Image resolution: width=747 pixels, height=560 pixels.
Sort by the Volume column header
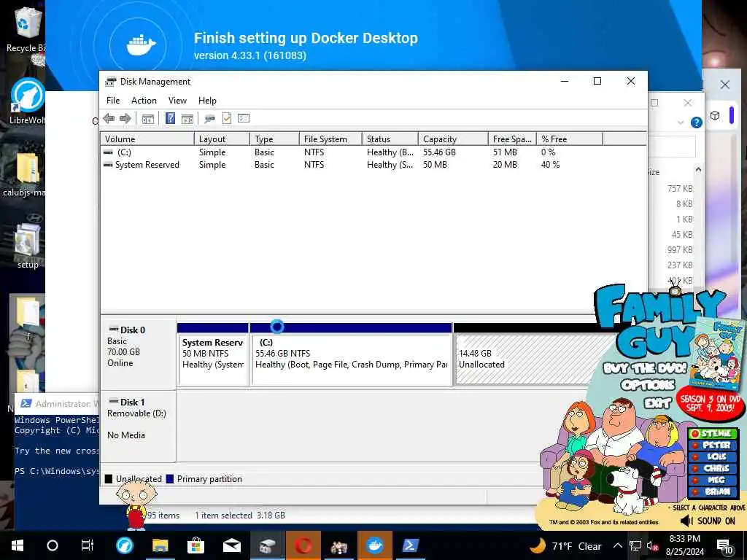pos(147,139)
